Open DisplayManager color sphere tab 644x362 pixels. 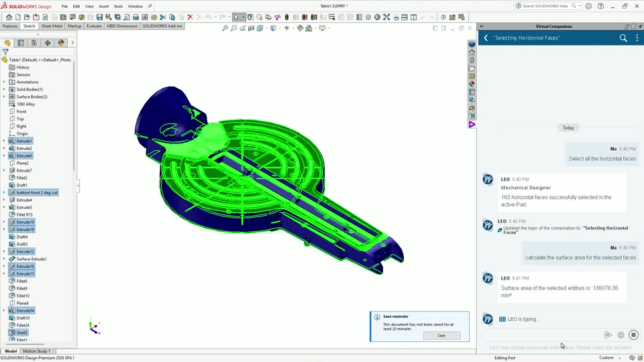pos(61,43)
